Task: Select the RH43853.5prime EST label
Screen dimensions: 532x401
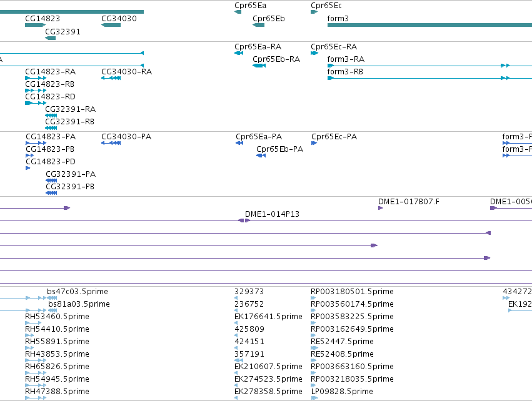Action: pos(57,354)
